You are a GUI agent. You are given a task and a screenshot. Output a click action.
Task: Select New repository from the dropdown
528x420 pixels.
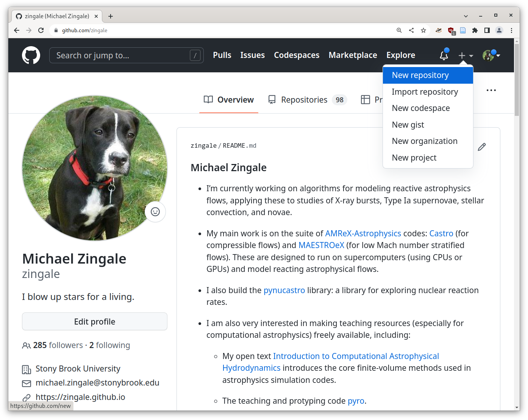click(428, 75)
